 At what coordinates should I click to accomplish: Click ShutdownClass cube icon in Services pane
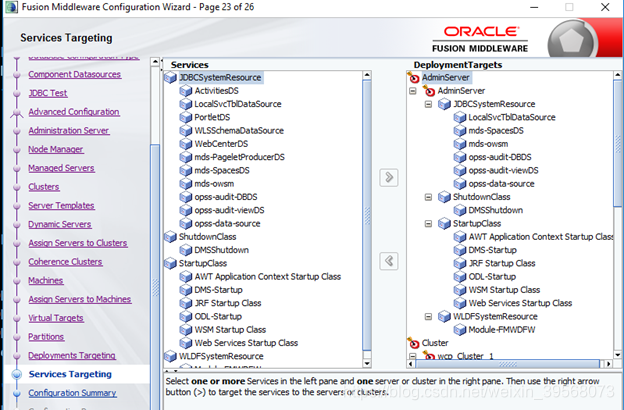(170, 237)
